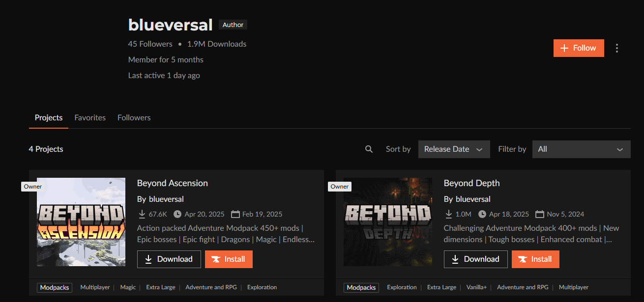Click the calendar icon beside Feb 19, 2025
The height and width of the screenshot is (302, 644).
[x=235, y=214]
